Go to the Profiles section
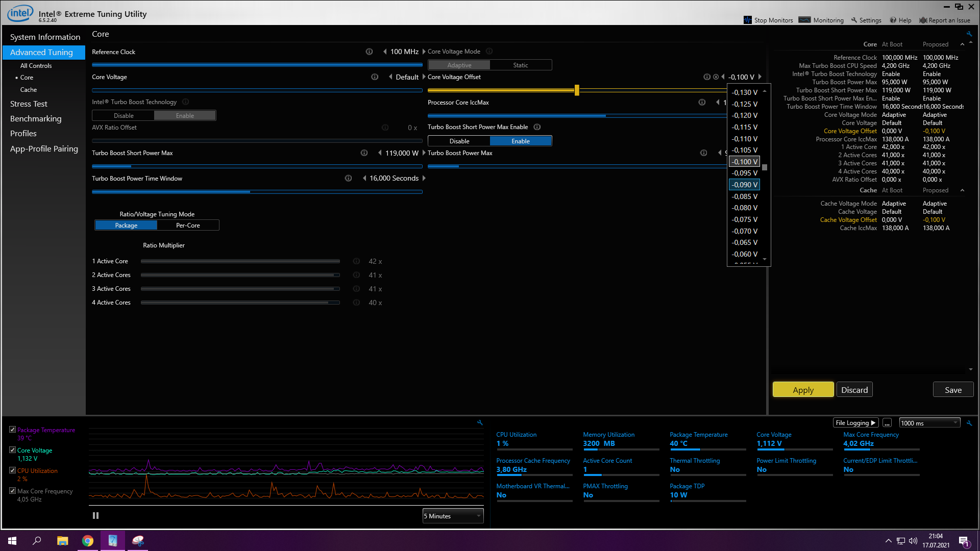Viewport: 980px width, 551px height. tap(23, 134)
